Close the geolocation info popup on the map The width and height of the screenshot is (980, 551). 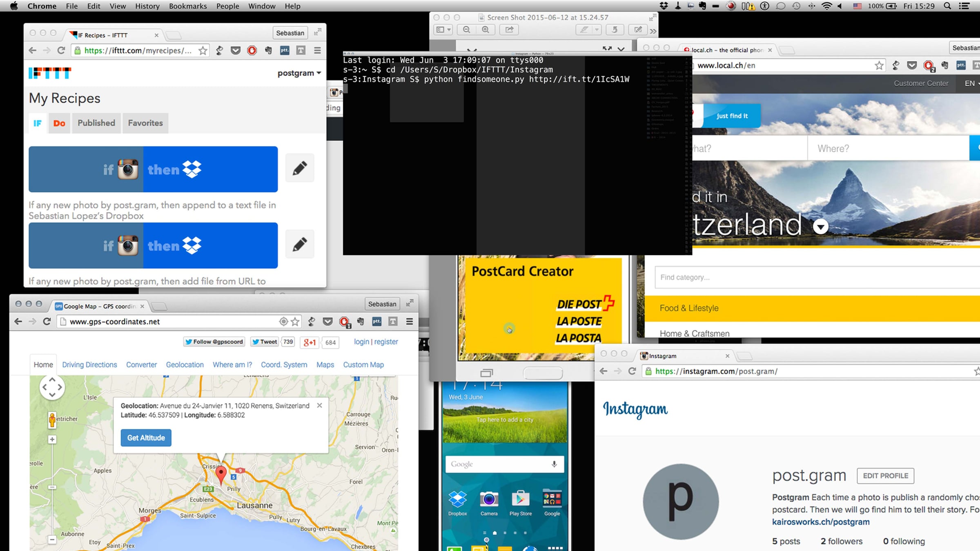[x=319, y=405]
